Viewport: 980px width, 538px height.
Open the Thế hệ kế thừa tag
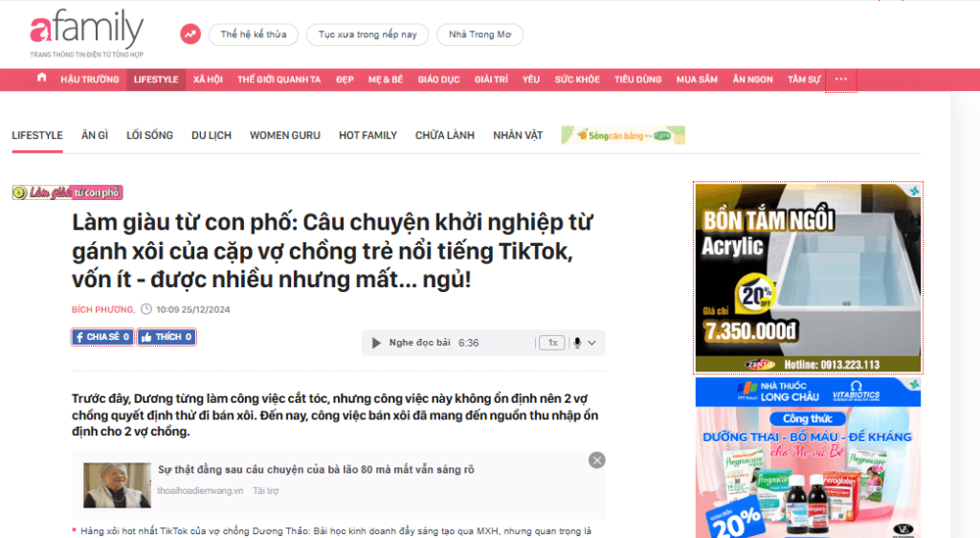point(253,34)
